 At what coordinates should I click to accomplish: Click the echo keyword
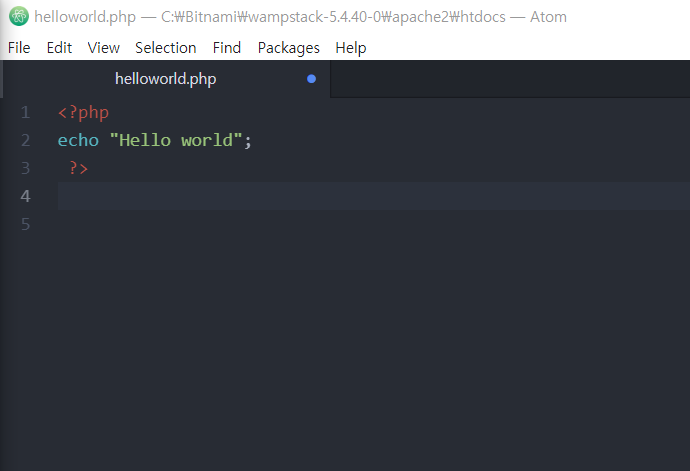point(78,140)
